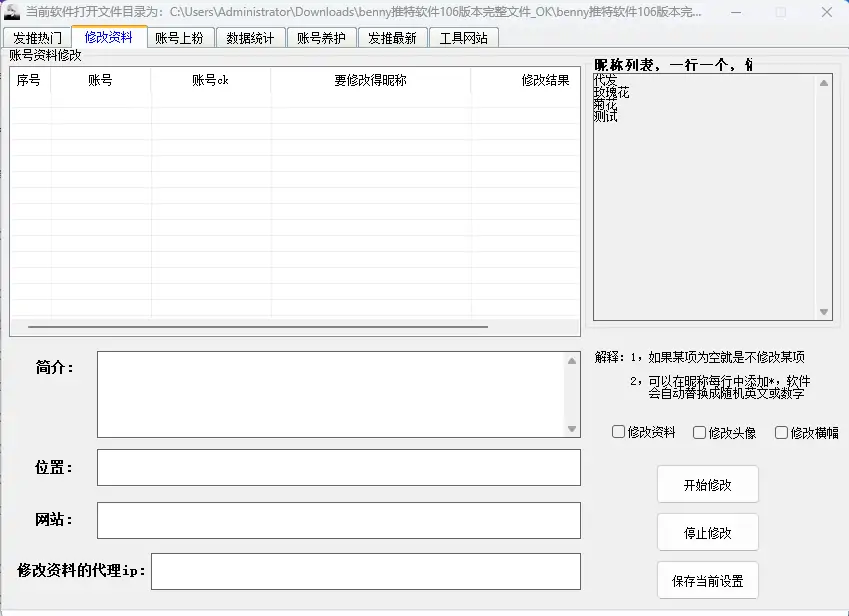The width and height of the screenshot is (849, 616).
Task: Go to the 账号养护 tab
Action: coord(321,38)
